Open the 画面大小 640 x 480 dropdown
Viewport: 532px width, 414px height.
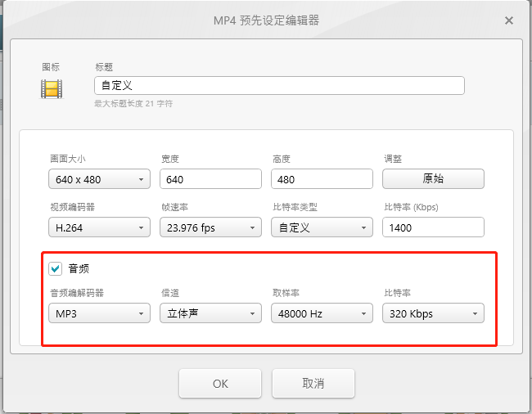click(99, 179)
